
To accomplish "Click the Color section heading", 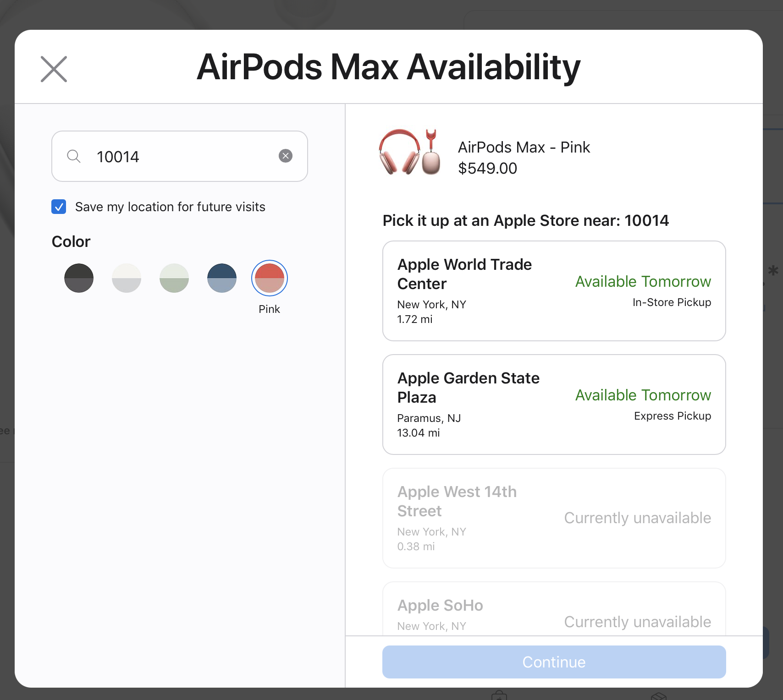I will tap(71, 241).
